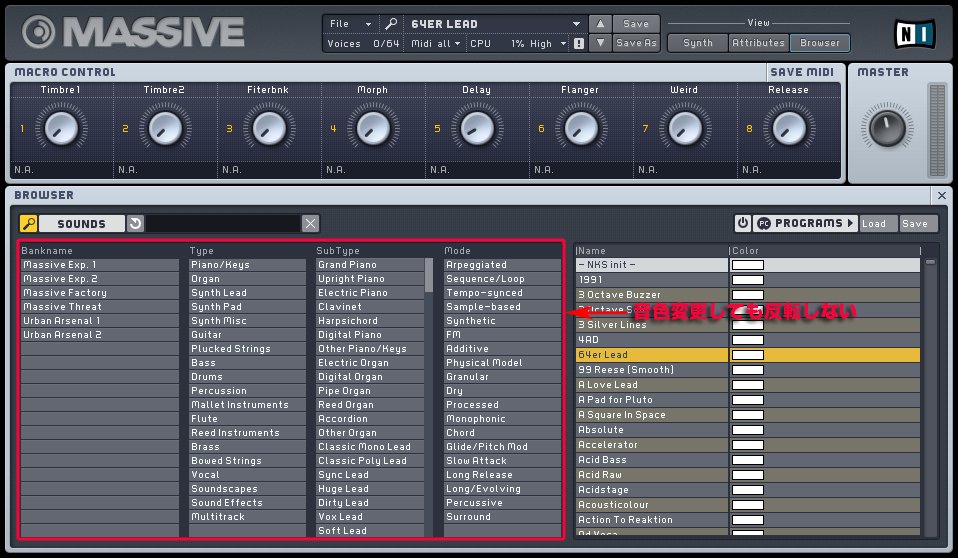This screenshot has width=958, height=558.
Task: Click the Timbre1 macro knob
Action: 61,128
